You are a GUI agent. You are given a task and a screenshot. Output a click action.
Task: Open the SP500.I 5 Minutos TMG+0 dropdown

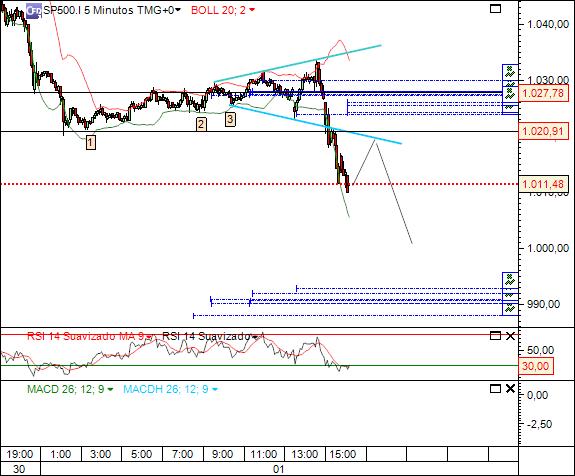tap(178, 10)
